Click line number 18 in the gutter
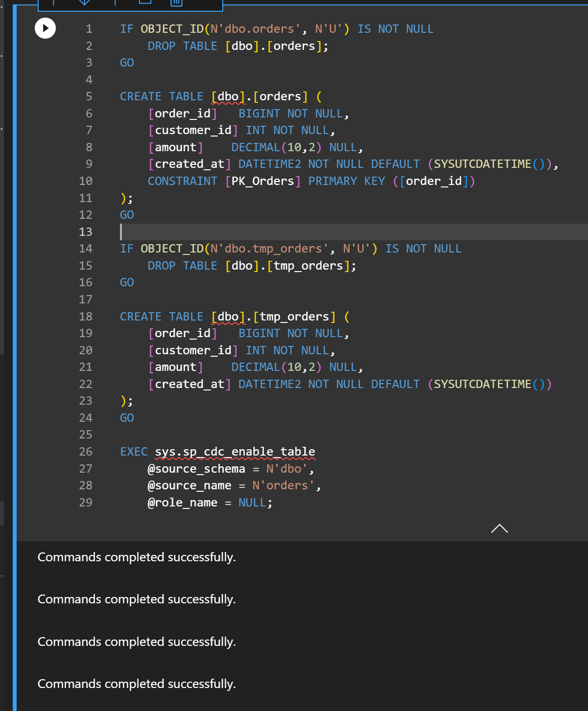This screenshot has width=588, height=711. click(86, 317)
